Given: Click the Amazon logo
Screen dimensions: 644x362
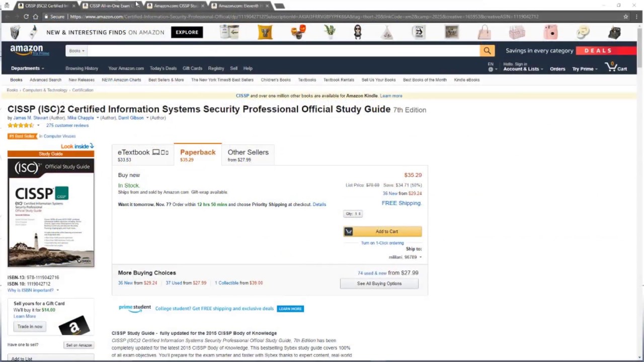Looking at the screenshot, I should tap(27, 50).
